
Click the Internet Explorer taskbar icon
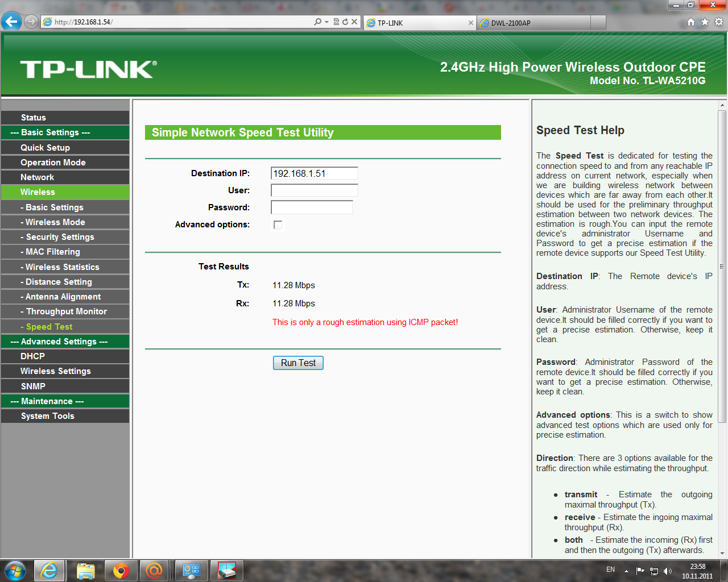49,570
